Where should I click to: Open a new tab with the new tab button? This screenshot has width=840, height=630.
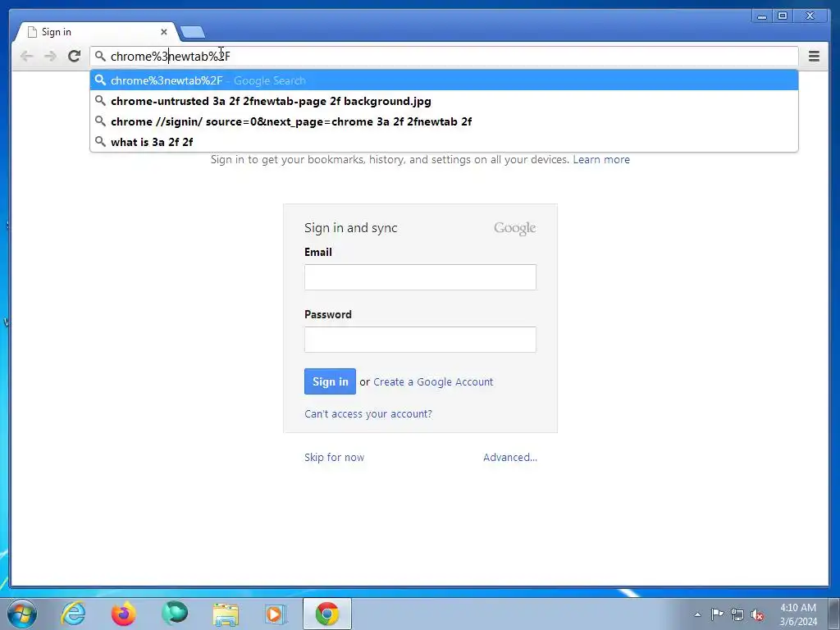[x=192, y=32]
